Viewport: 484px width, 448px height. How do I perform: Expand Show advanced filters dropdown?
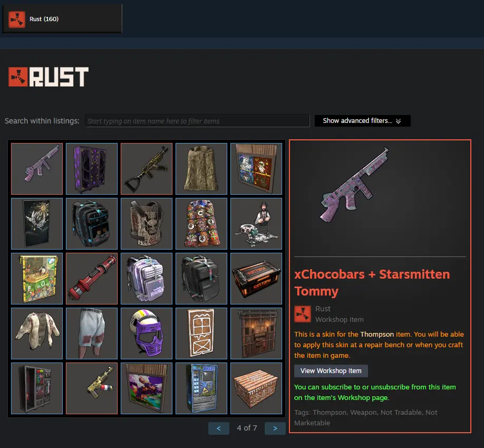tap(362, 121)
